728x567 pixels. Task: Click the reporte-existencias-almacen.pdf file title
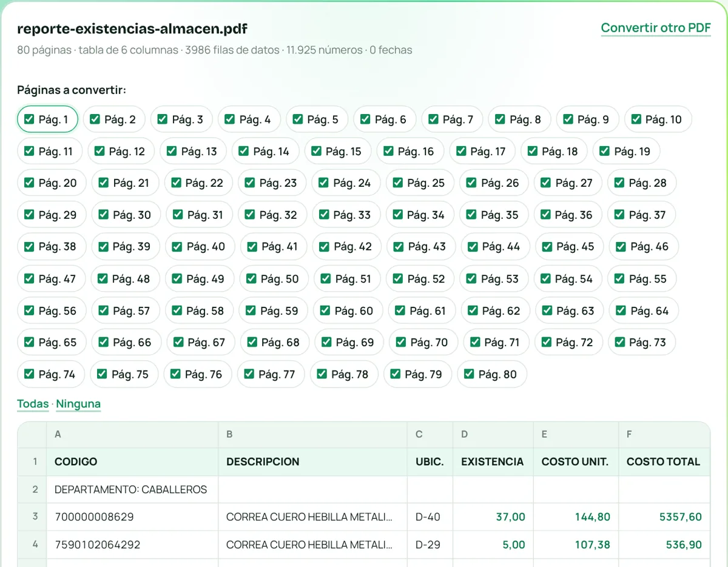coord(132,29)
